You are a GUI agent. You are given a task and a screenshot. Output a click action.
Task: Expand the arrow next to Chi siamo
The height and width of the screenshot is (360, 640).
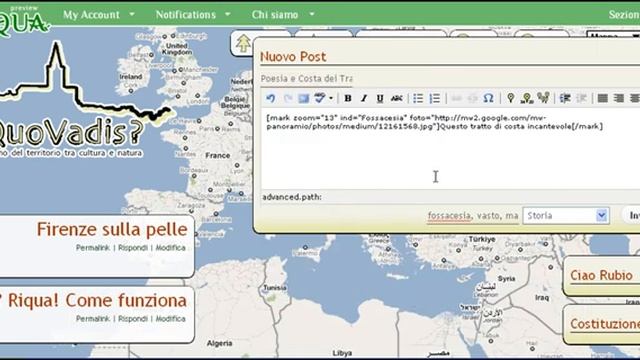coord(312,14)
